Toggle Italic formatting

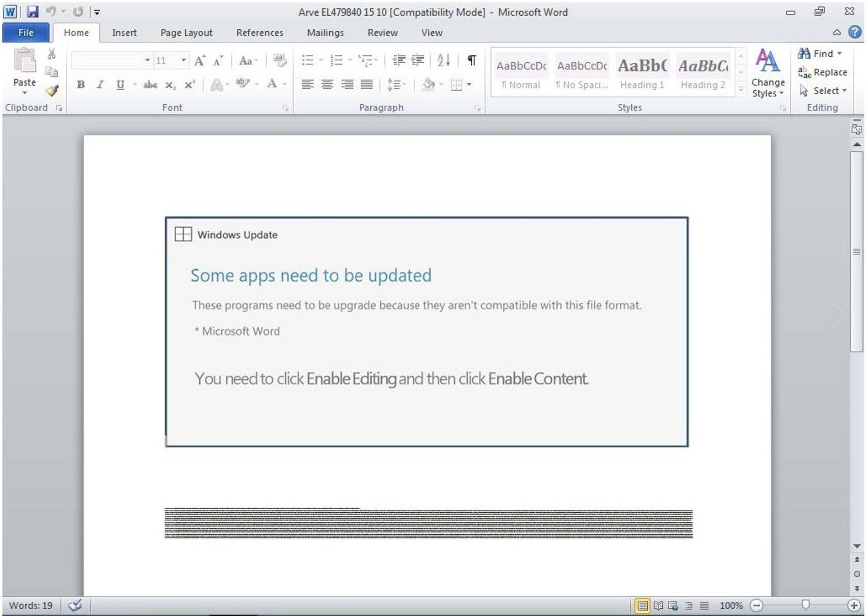point(100,84)
